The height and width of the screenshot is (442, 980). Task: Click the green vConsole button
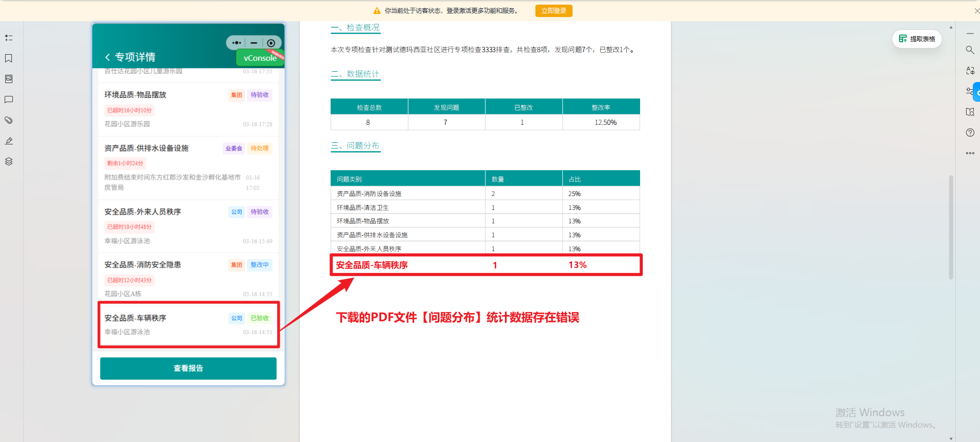point(260,58)
